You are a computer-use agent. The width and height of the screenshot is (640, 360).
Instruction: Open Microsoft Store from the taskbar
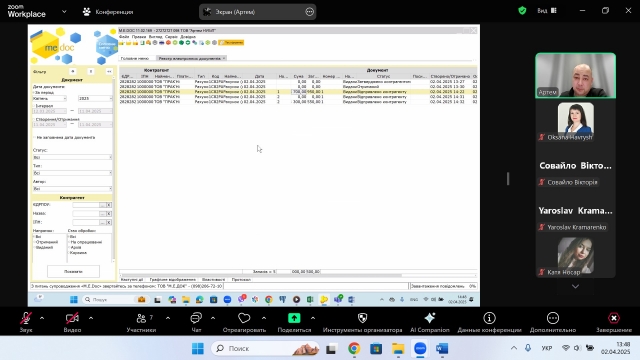pos(376,349)
